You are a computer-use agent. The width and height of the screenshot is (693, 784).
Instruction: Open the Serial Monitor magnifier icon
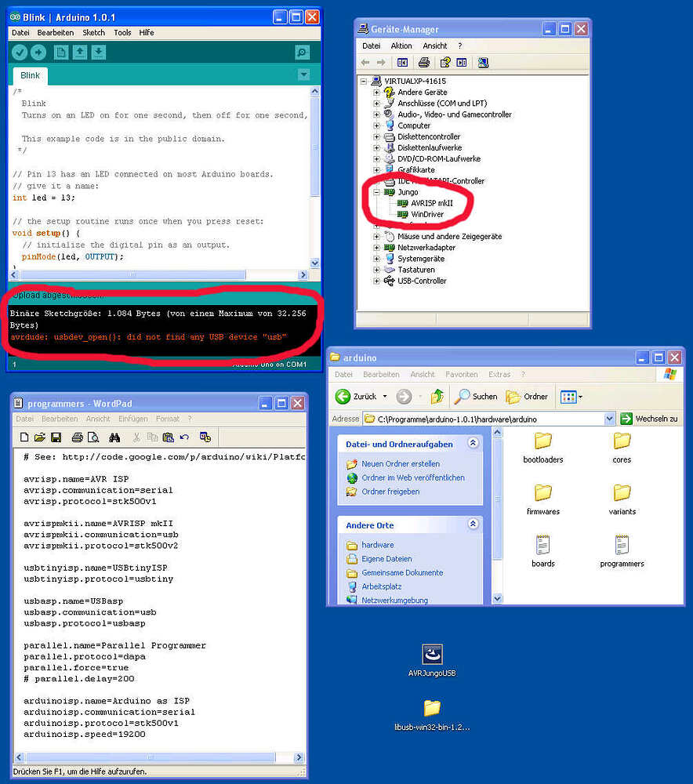tap(302, 53)
